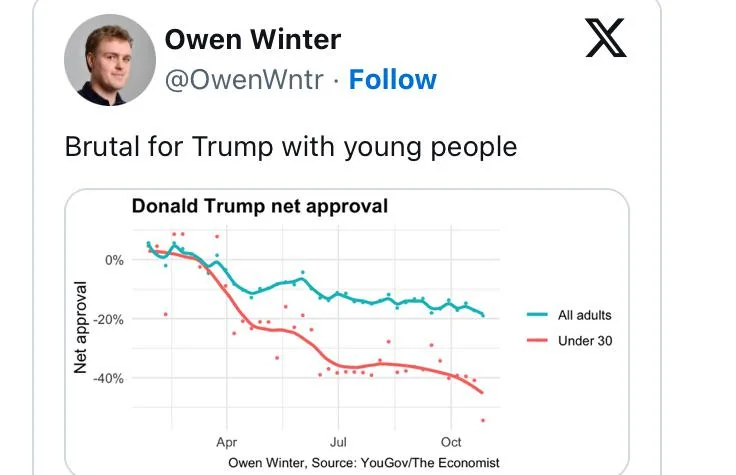
Task: Click the tweet text about Trump
Action: pyautogui.click(x=290, y=147)
